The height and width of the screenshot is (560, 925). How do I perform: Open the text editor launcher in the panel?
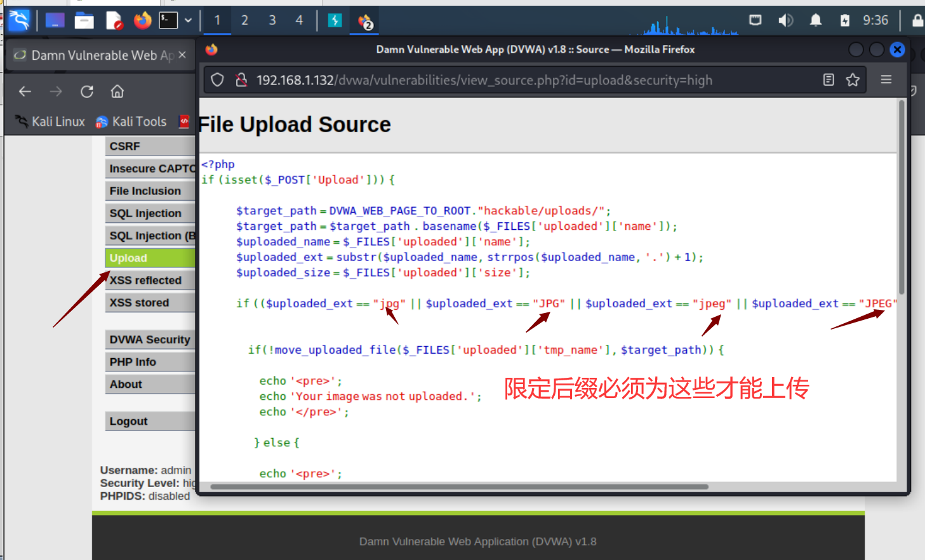click(x=114, y=21)
